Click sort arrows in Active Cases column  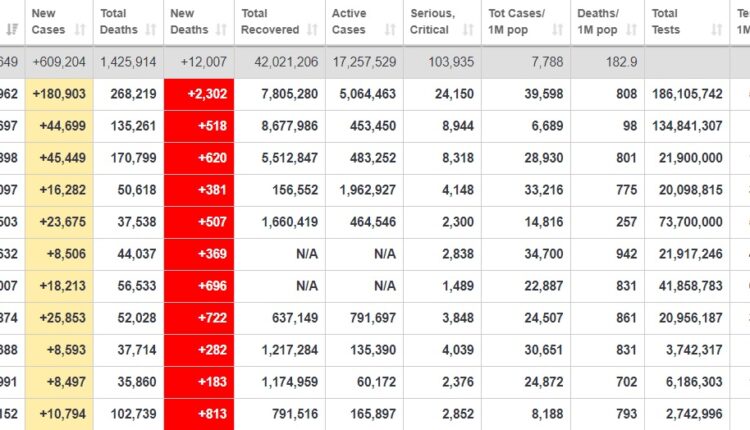coord(390,30)
